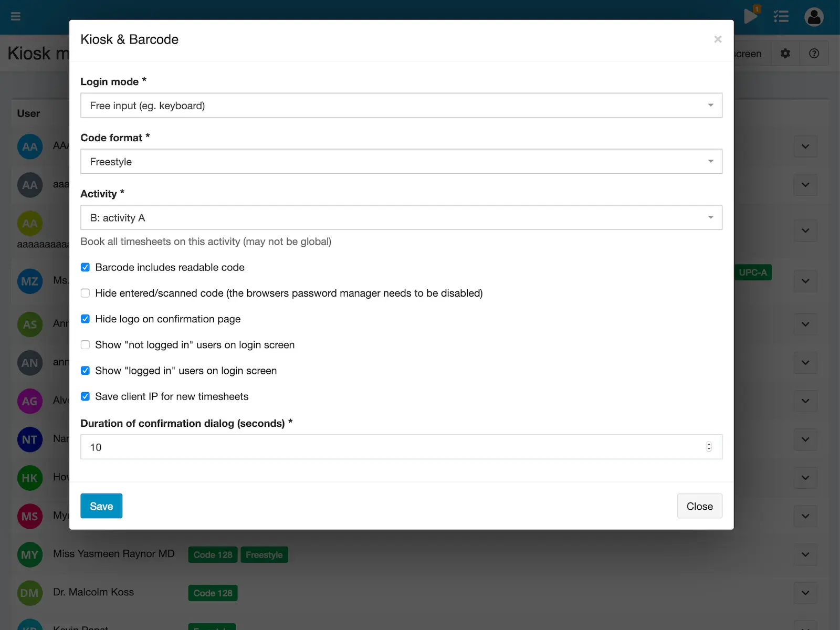The image size is (840, 630).
Task: Click the Close button
Action: click(x=699, y=506)
